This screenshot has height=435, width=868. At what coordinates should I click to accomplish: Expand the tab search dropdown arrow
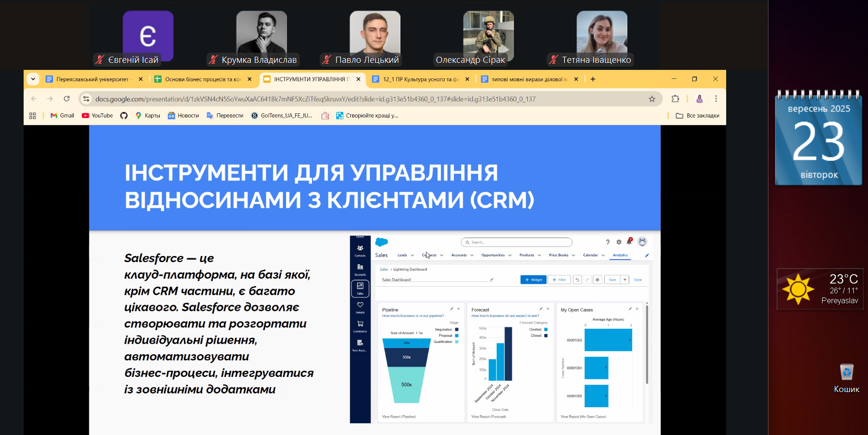tap(33, 79)
